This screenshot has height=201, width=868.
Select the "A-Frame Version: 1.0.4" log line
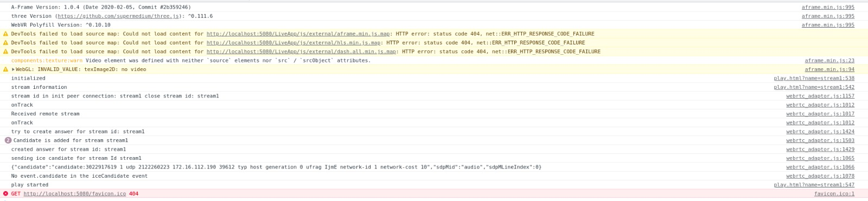tap(101, 7)
